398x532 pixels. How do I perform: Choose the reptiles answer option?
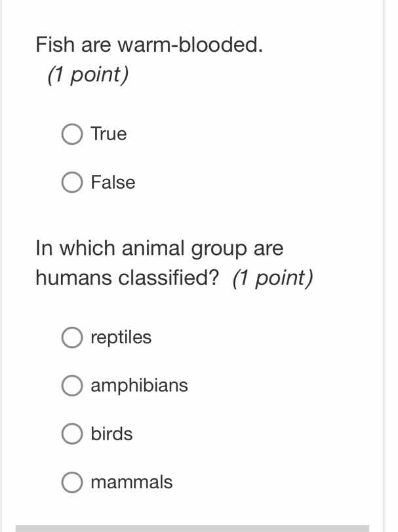[71, 337]
